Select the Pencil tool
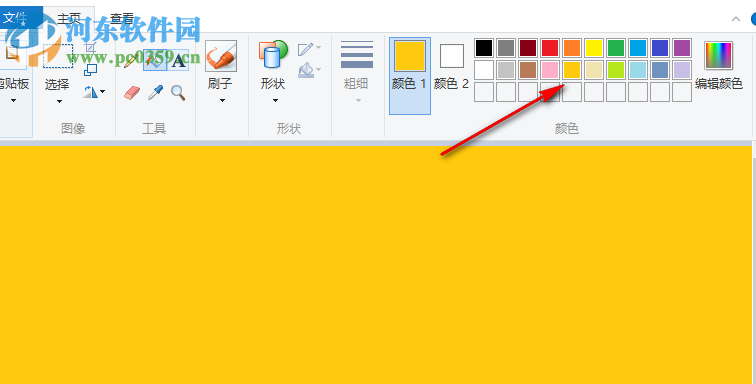 click(x=131, y=60)
